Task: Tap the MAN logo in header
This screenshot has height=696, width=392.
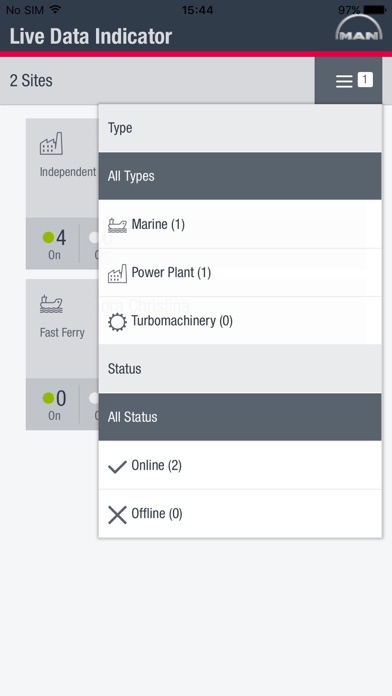Action: (x=359, y=28)
